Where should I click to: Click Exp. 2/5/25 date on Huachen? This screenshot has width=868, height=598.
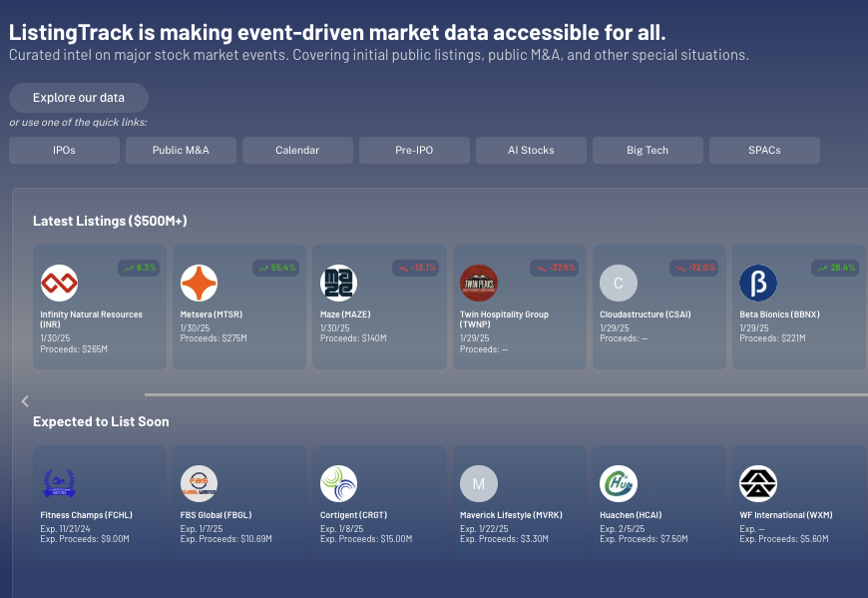coord(623,529)
